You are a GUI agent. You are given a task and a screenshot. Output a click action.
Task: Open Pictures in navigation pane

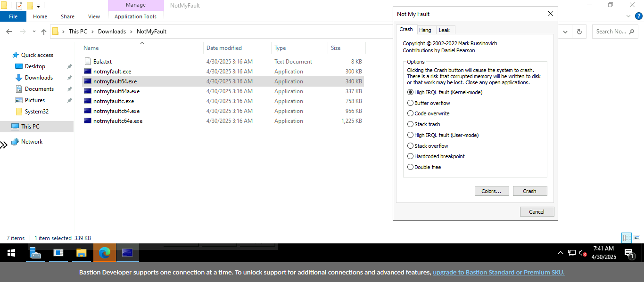tap(35, 100)
